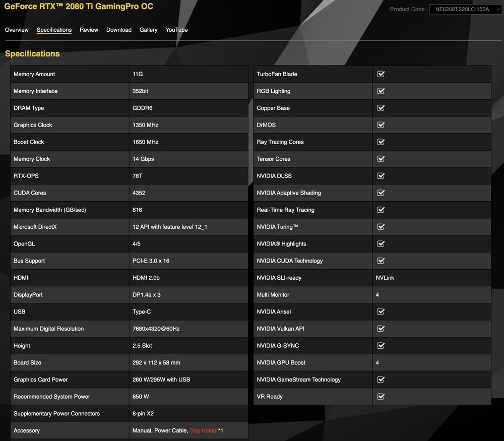The width and height of the screenshot is (504, 441).
Task: Click the NVIDIA GPU Boost value 4
Action: [377, 362]
